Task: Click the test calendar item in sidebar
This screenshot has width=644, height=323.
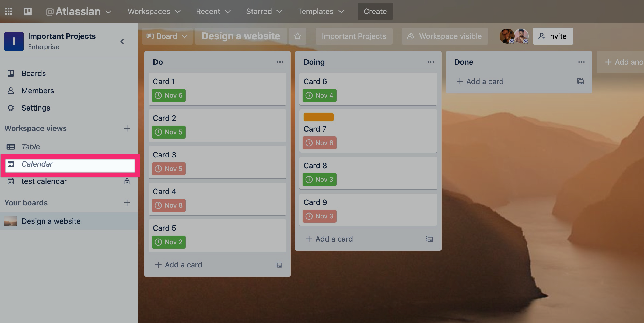Action: point(44,181)
